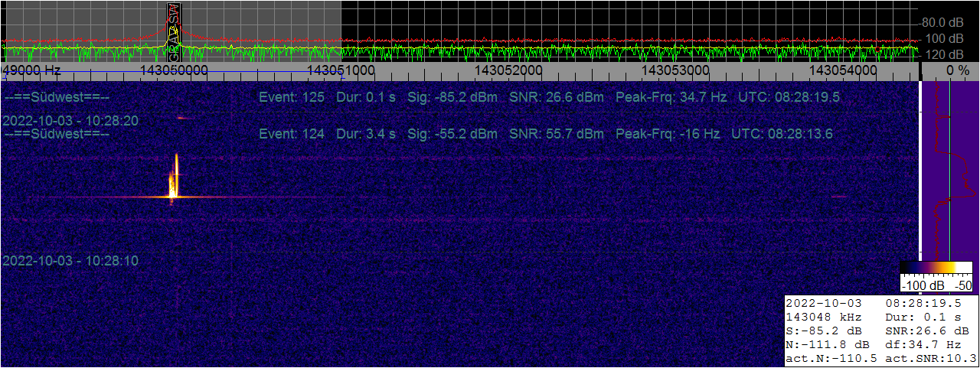Click the 143053000 frequency axis label

pyautogui.click(x=675, y=70)
